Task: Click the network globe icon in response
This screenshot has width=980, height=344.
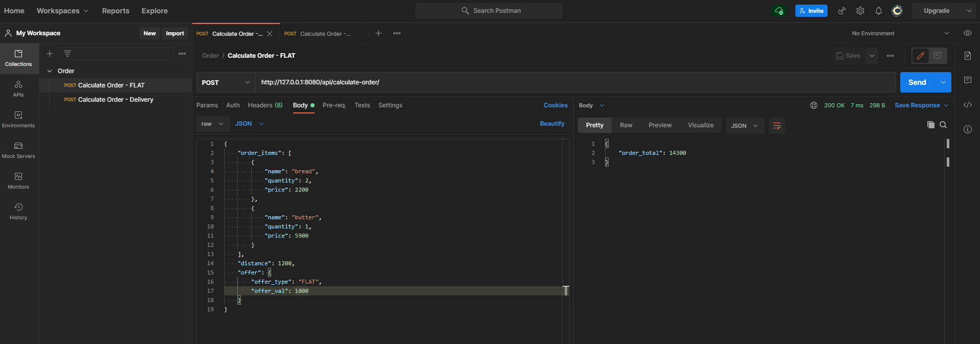Action: click(x=814, y=105)
